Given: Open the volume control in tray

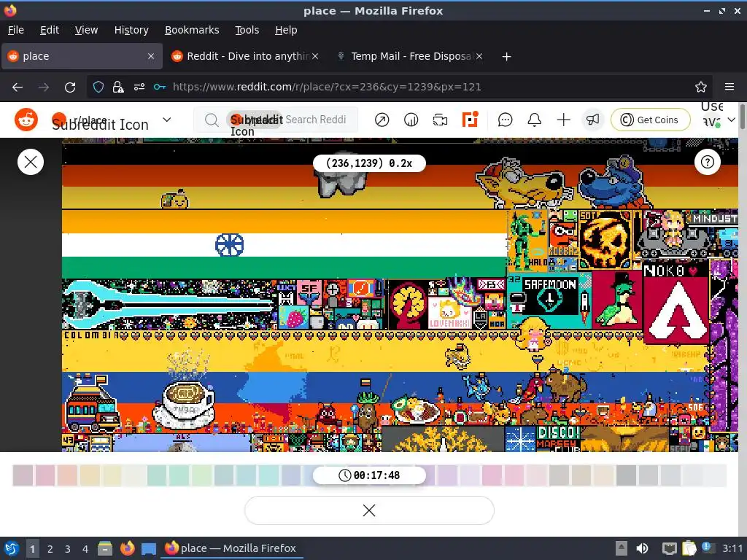Looking at the screenshot, I should tap(642, 548).
